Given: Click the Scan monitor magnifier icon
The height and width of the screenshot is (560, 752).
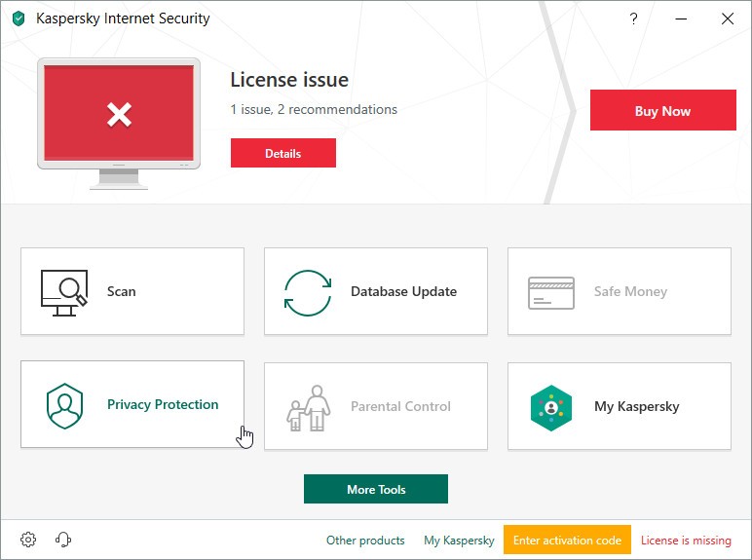Looking at the screenshot, I should [x=64, y=292].
